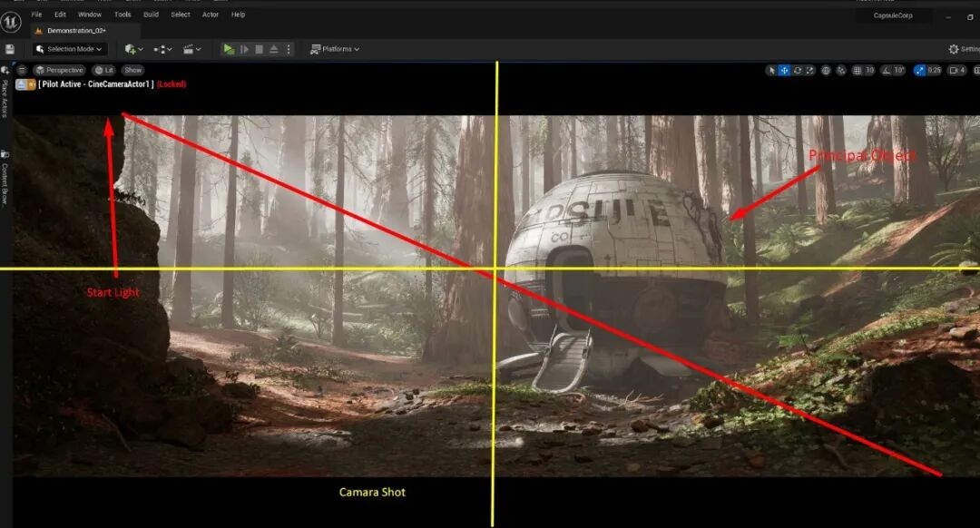The width and height of the screenshot is (980, 528).
Task: Save the current level with disk icon
Action: point(10,49)
